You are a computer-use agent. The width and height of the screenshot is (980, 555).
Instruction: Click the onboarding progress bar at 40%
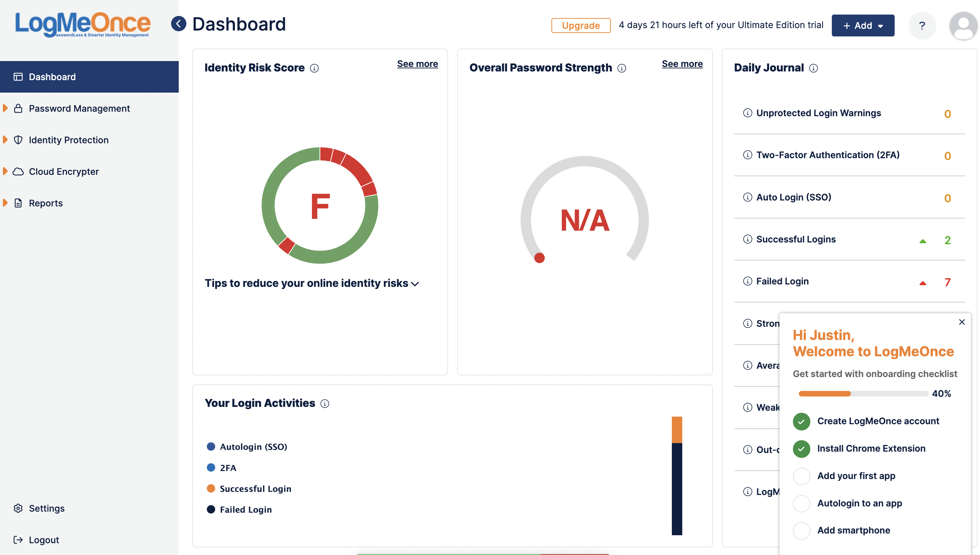(x=863, y=394)
